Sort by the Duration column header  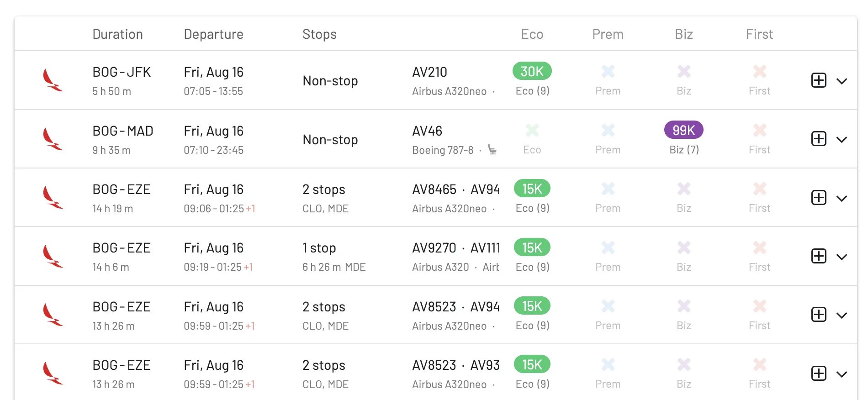click(x=117, y=34)
